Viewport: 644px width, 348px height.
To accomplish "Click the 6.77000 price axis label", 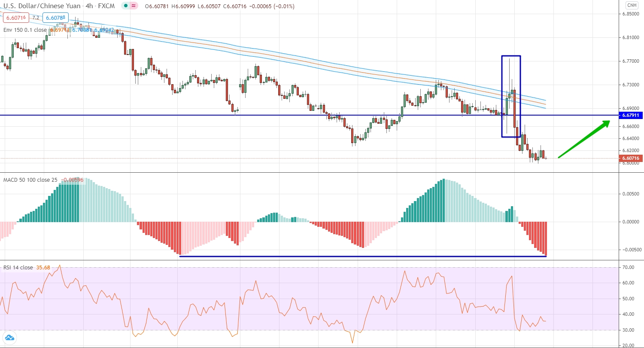I will pyautogui.click(x=631, y=61).
